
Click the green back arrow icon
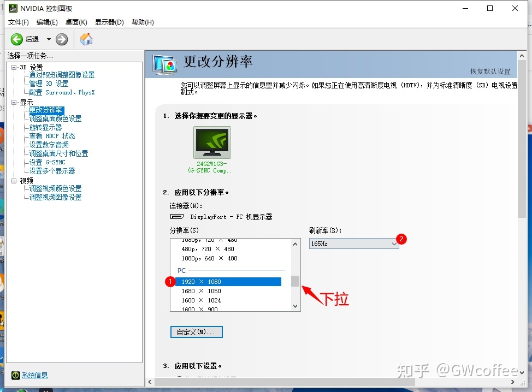tap(16, 39)
